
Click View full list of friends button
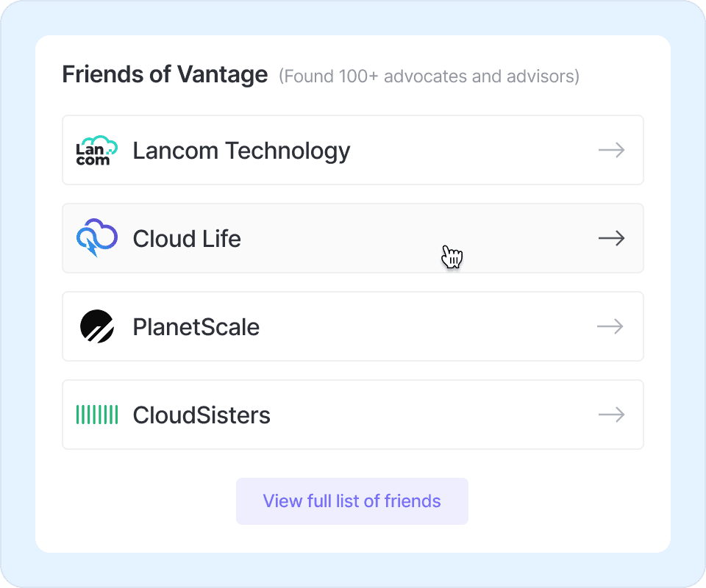tap(352, 501)
